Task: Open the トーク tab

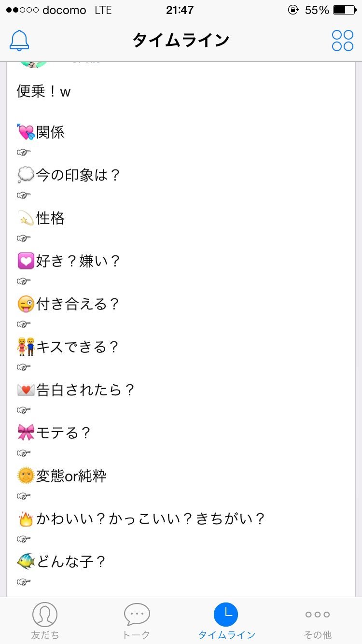Action: (x=137, y=620)
